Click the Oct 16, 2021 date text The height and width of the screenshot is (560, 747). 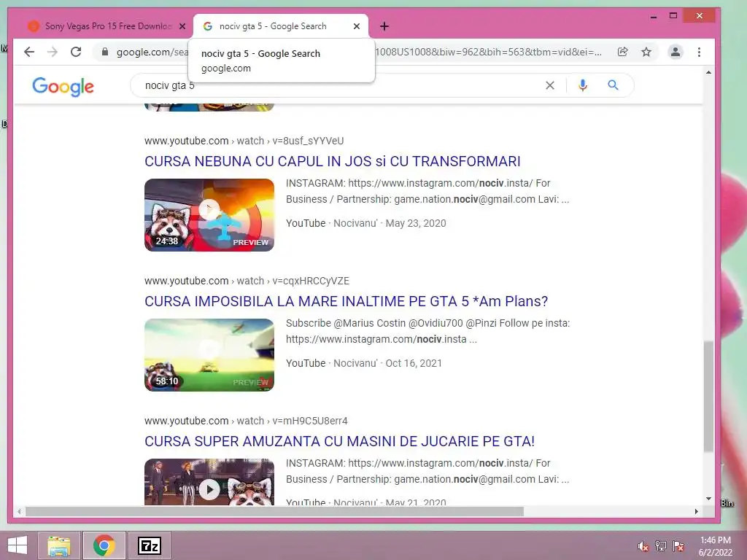414,363
